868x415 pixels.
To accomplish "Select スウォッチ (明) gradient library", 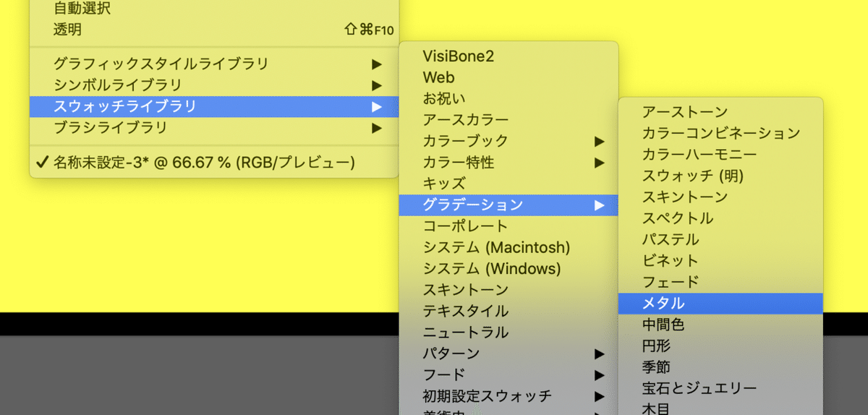I will 721,176.
